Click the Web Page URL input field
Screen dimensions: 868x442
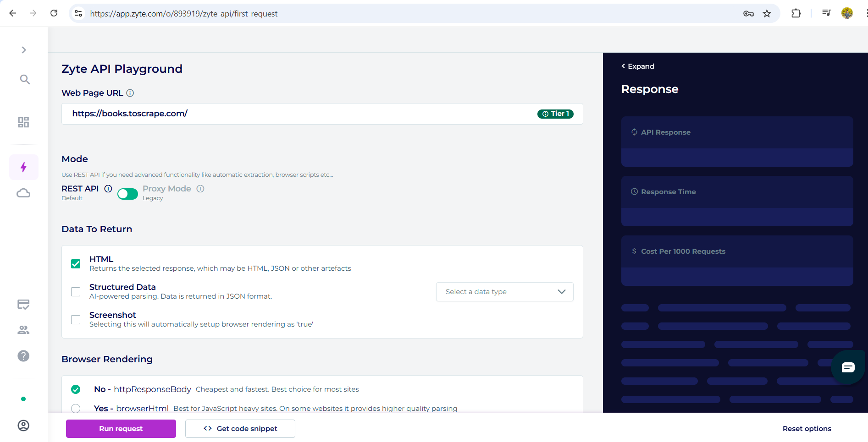point(298,114)
